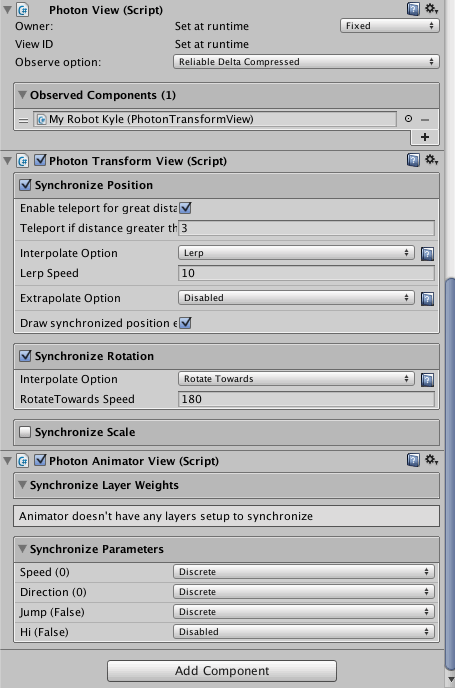Click the Add Component button
Image resolution: width=455 pixels, height=688 pixels.
pyautogui.click(x=222, y=670)
